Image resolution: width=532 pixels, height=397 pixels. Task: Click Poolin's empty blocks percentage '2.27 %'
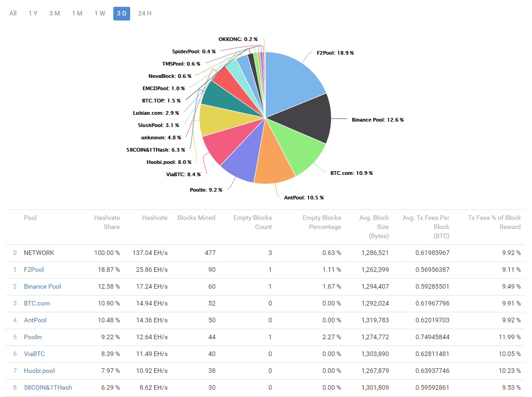tap(331, 337)
